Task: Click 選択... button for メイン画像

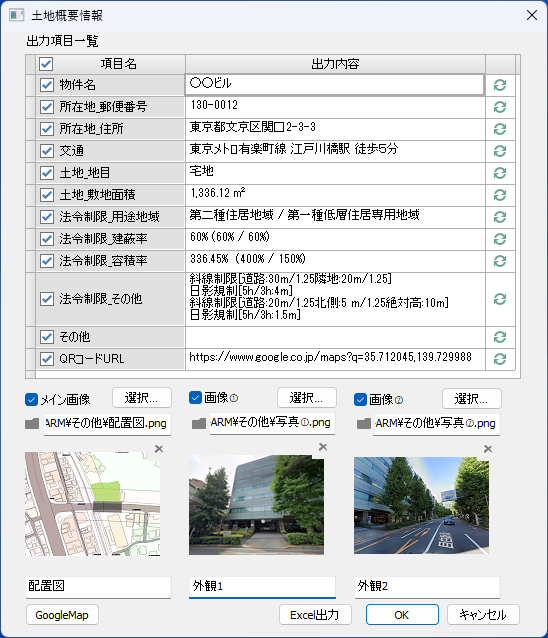Action: (142, 398)
